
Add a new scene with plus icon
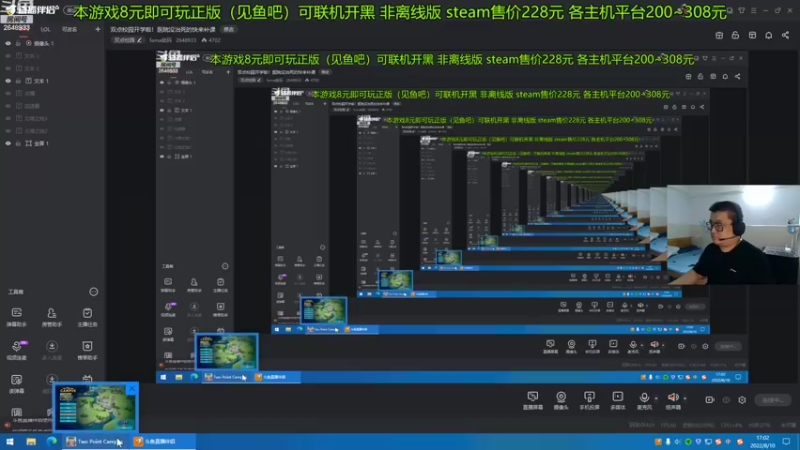(97, 30)
